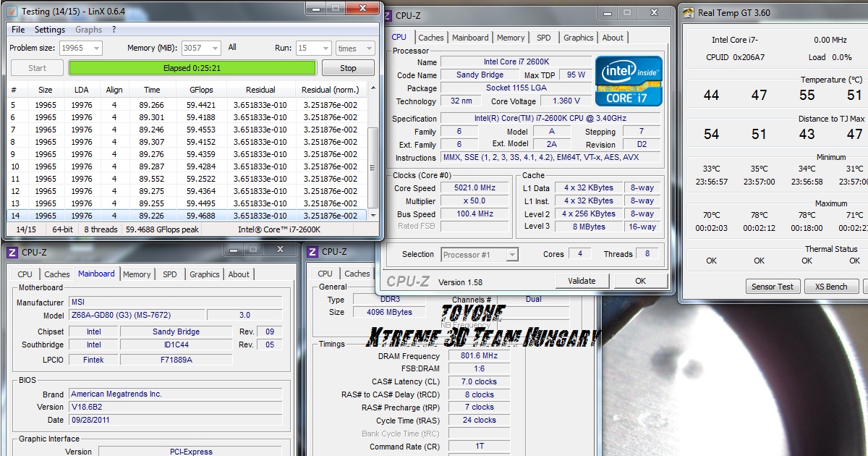Open About tab in the Mainboard CPU-Z window
The width and height of the screenshot is (868, 456).
pyautogui.click(x=239, y=274)
